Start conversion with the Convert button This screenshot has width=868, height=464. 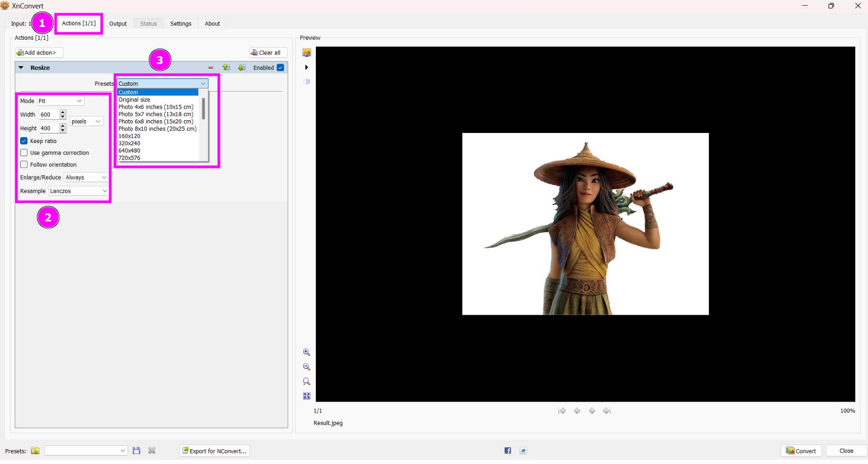click(x=801, y=451)
